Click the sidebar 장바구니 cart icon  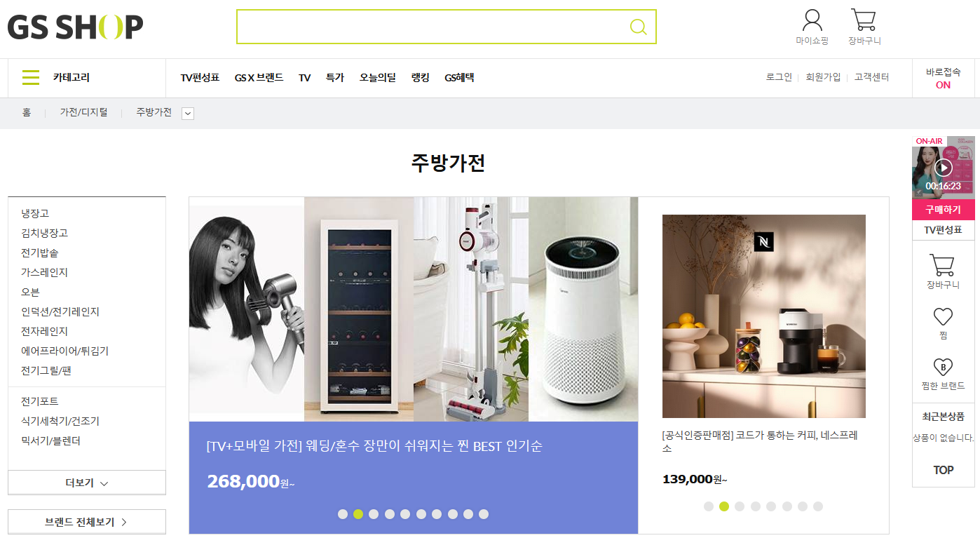(x=943, y=265)
